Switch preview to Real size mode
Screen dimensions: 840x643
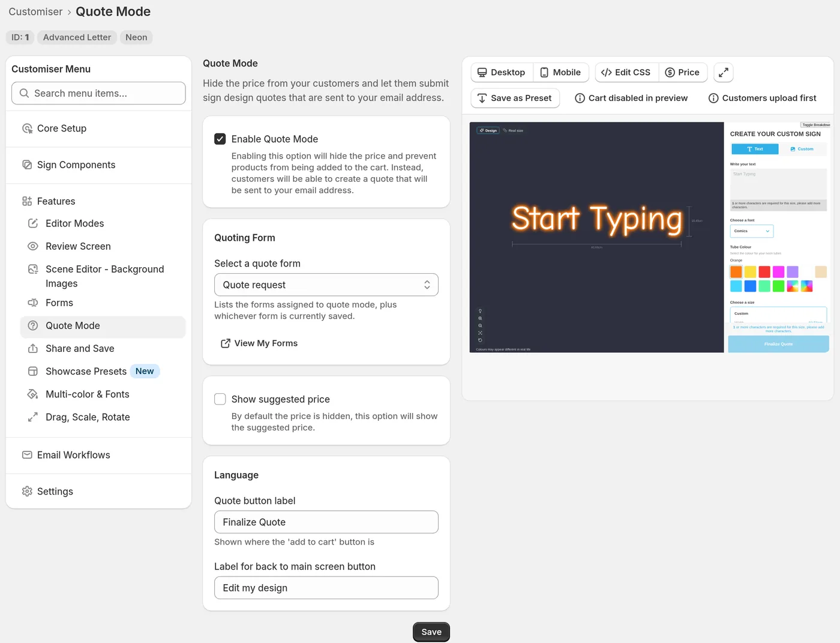point(513,130)
